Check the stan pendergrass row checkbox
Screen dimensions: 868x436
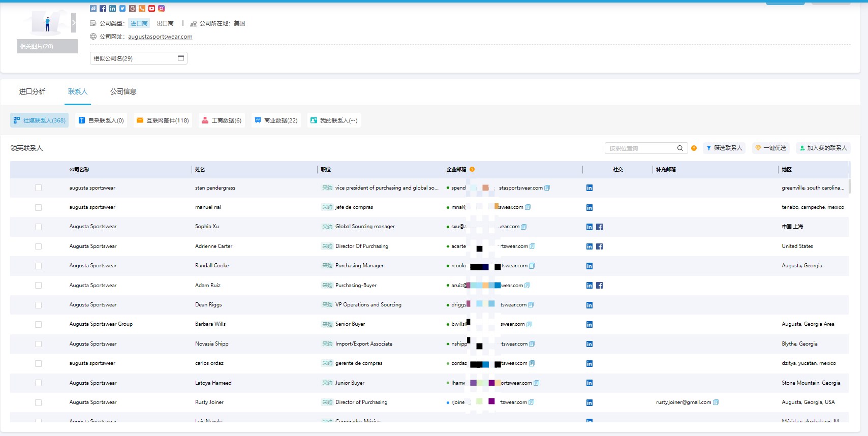(38, 188)
